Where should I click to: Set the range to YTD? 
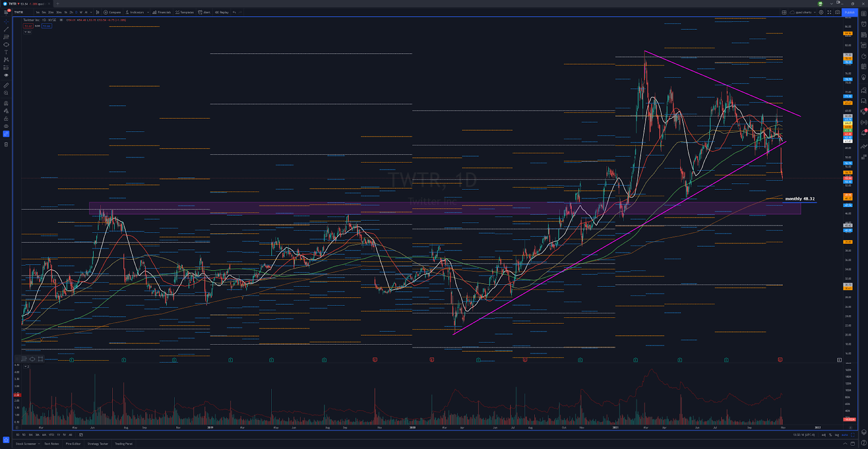[52, 434]
